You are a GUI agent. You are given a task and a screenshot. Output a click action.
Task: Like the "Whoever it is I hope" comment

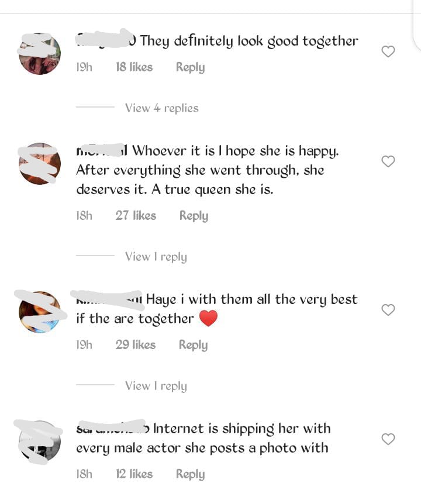388,161
